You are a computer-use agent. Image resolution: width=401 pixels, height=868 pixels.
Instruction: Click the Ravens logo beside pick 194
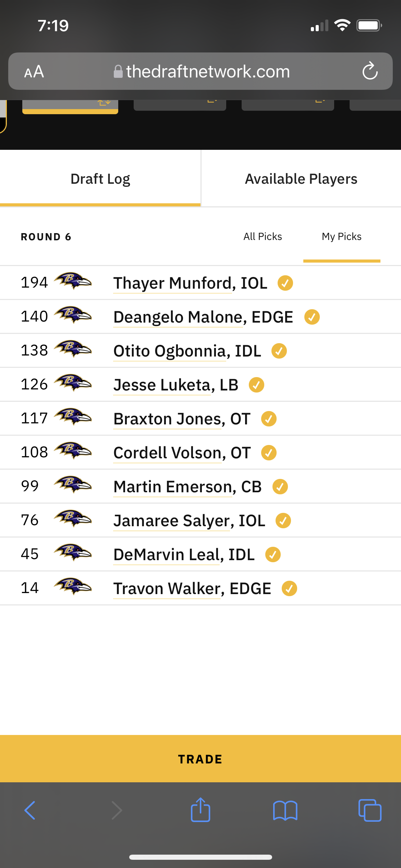tap(73, 281)
